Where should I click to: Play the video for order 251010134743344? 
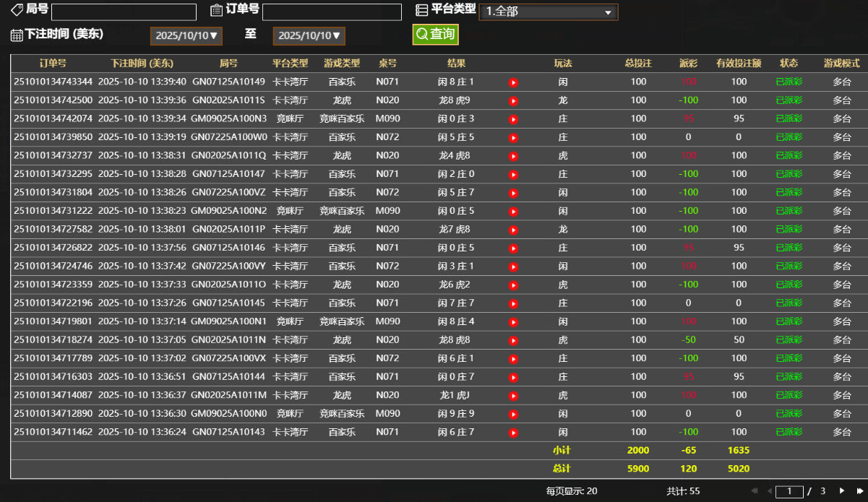(x=513, y=82)
